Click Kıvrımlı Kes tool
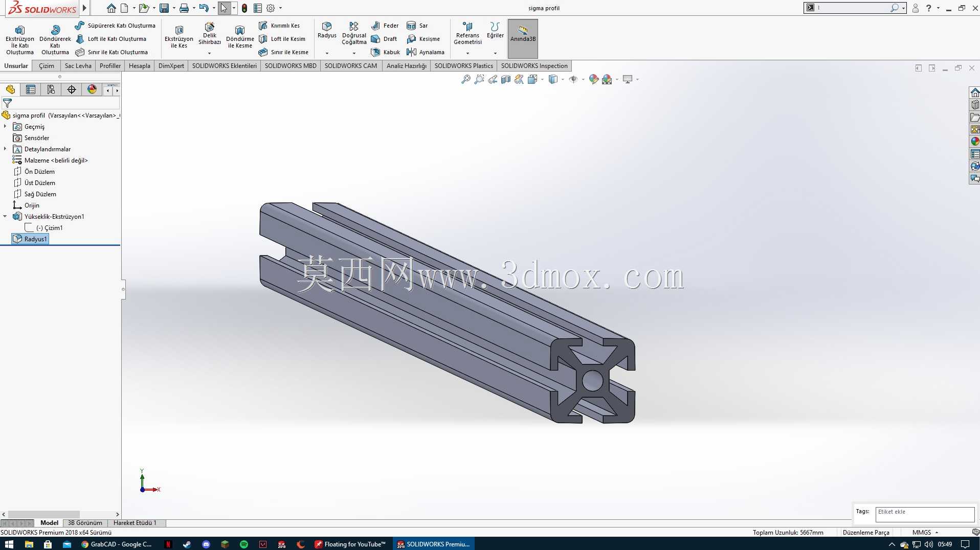Image resolution: width=980 pixels, height=550 pixels. click(x=279, y=26)
